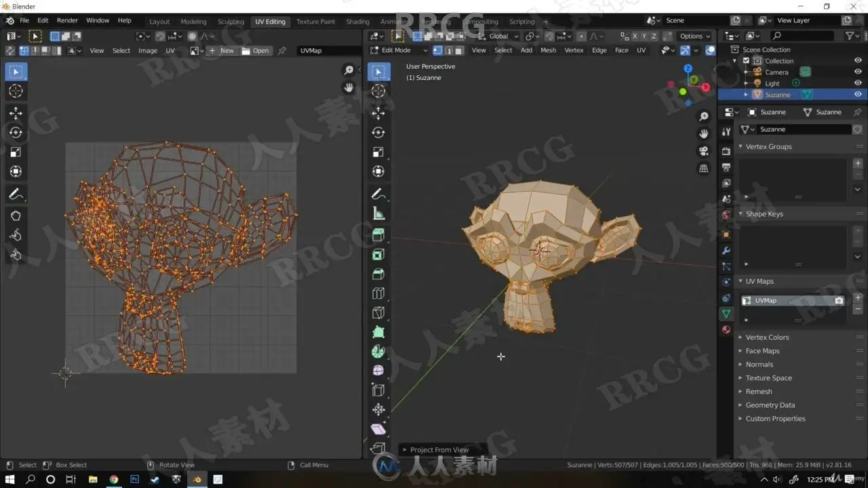Image resolution: width=868 pixels, height=488 pixels.
Task: Expand the Geometry Data panel
Action: [x=741, y=405]
